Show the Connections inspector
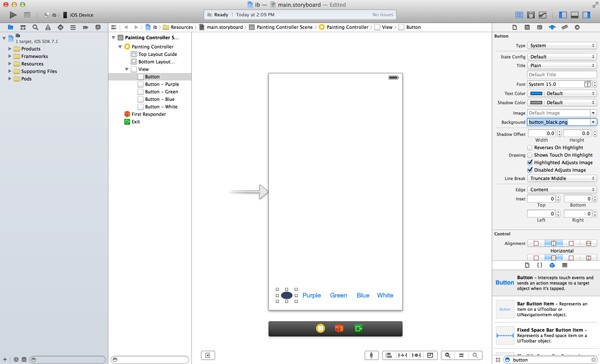Image resolution: width=600 pixels, height=364 pixels. (x=577, y=28)
